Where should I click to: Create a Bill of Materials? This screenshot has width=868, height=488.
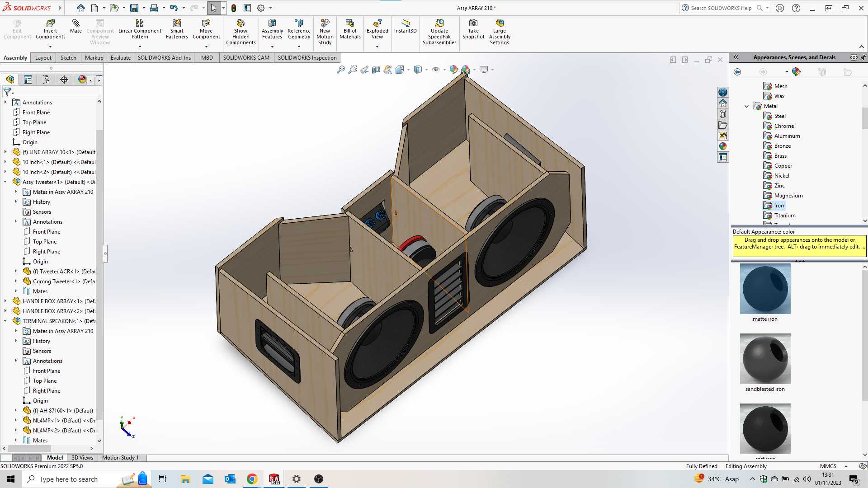click(350, 29)
